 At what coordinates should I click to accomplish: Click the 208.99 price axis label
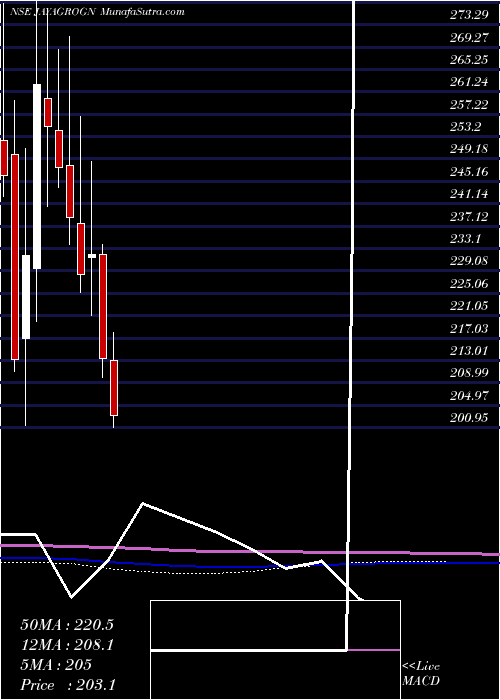pos(469,373)
